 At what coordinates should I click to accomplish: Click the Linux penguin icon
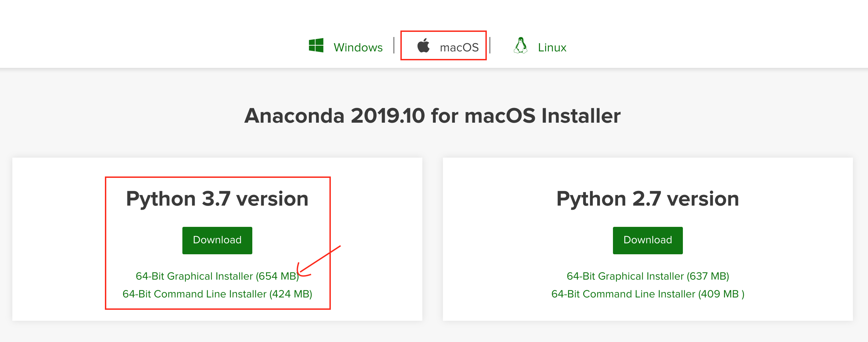(521, 46)
